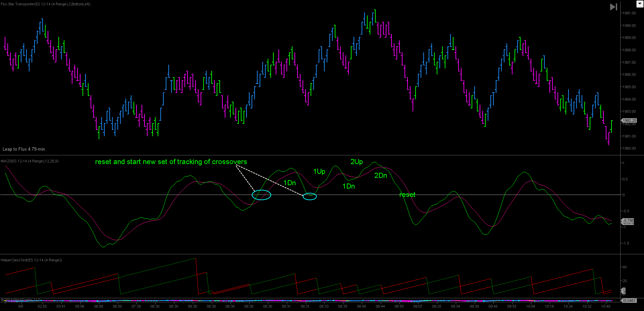Click the MACD value marker -0.798

pyautogui.click(x=628, y=221)
